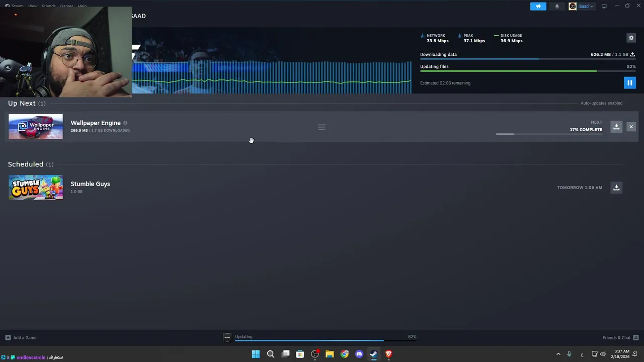Switch to Big Picture mode icon
The width and height of the screenshot is (644, 362).
(604, 6)
